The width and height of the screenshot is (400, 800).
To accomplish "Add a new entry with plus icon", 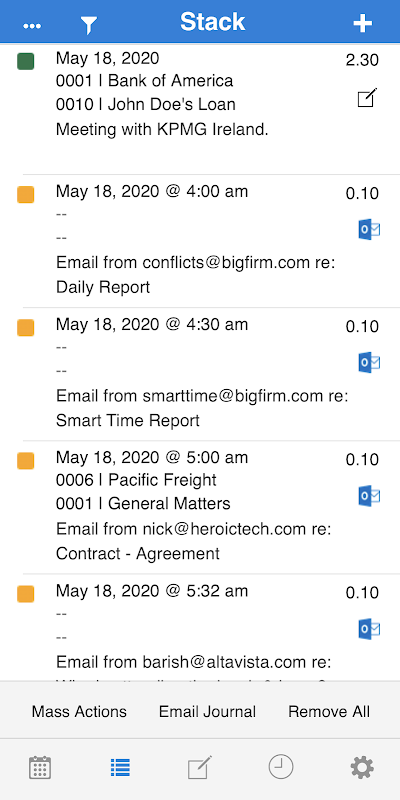I will [363, 23].
